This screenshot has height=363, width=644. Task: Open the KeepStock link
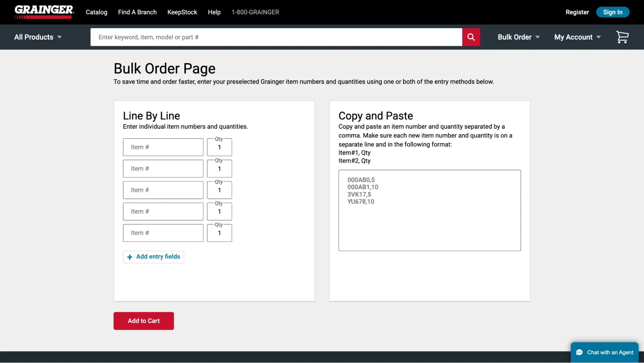[182, 12]
